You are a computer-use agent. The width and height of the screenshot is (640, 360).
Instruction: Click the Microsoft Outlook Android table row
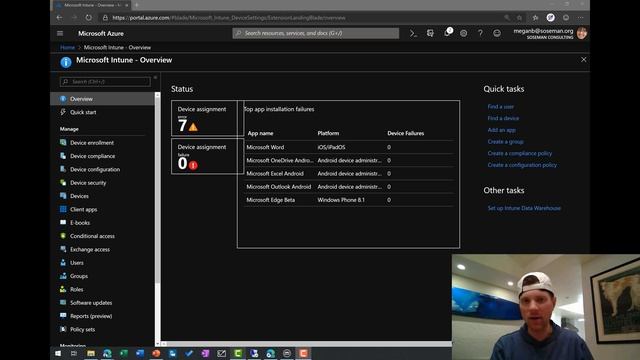pos(349,187)
